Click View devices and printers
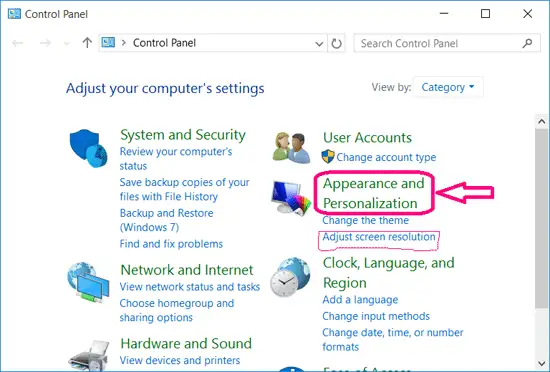 click(x=180, y=360)
